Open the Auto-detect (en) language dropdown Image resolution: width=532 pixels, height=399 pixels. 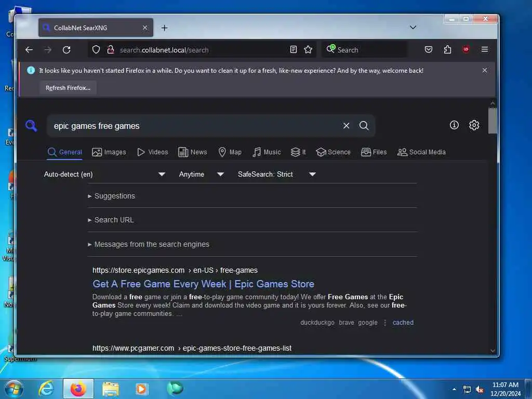(104, 175)
